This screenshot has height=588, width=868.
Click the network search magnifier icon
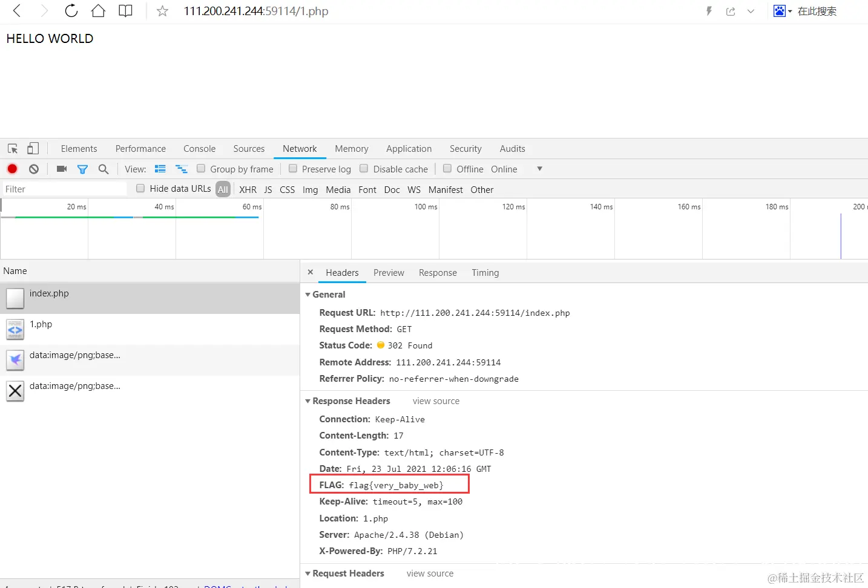click(104, 169)
